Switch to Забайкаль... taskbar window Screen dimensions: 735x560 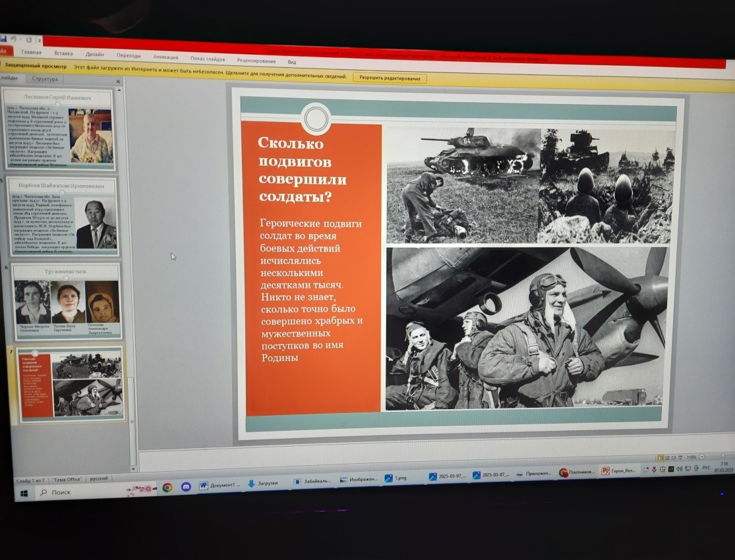pos(312,482)
